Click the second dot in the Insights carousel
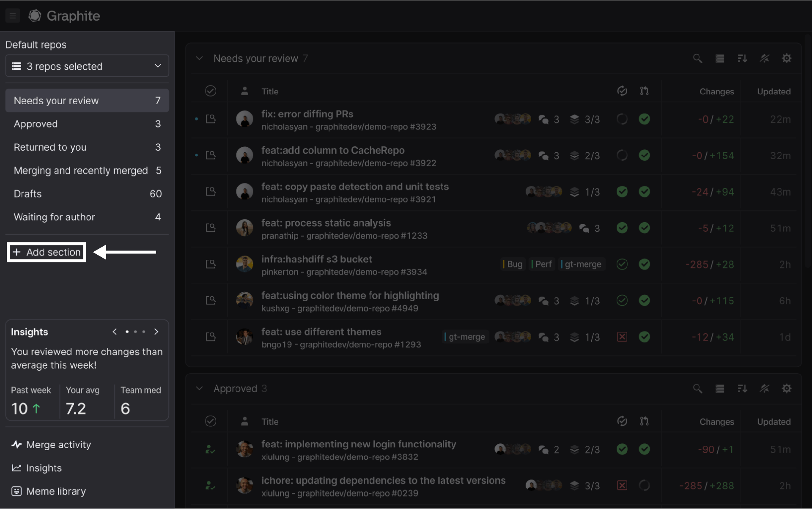The image size is (812, 509). point(135,332)
